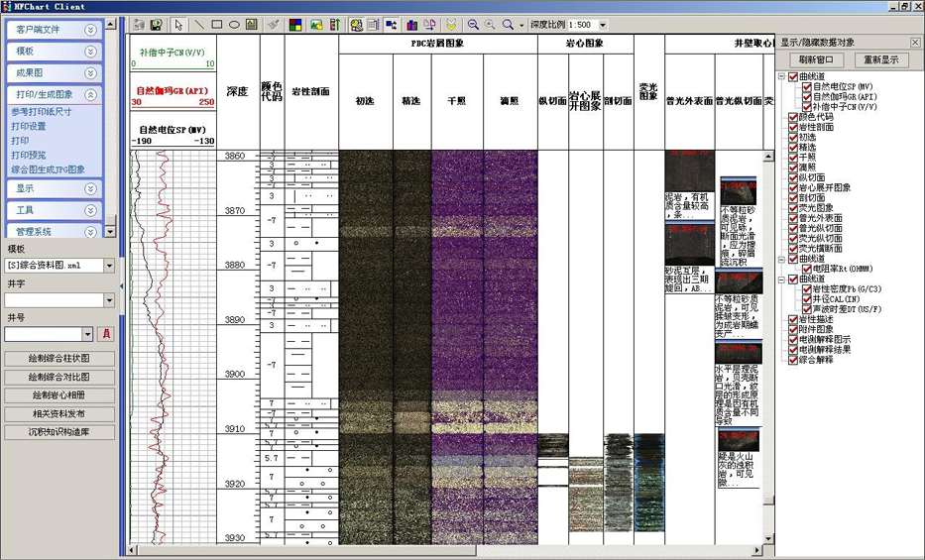Choose the rectangle shape tool
The height and width of the screenshot is (560, 925).
(216, 25)
